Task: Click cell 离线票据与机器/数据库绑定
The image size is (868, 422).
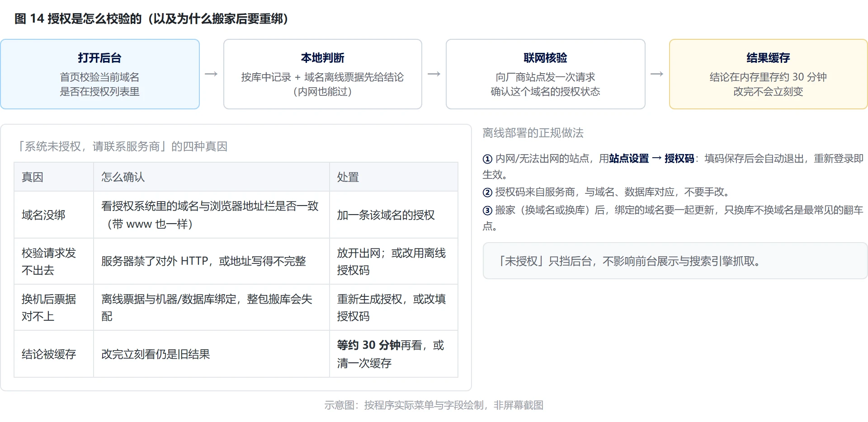Action: point(211,307)
